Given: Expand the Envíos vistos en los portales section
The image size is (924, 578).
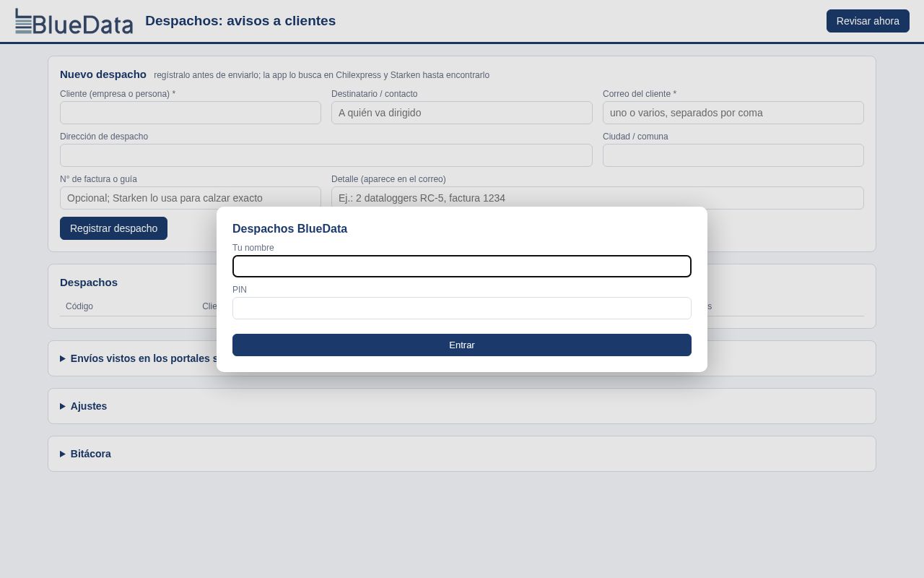Looking at the screenshot, I should click(139, 358).
